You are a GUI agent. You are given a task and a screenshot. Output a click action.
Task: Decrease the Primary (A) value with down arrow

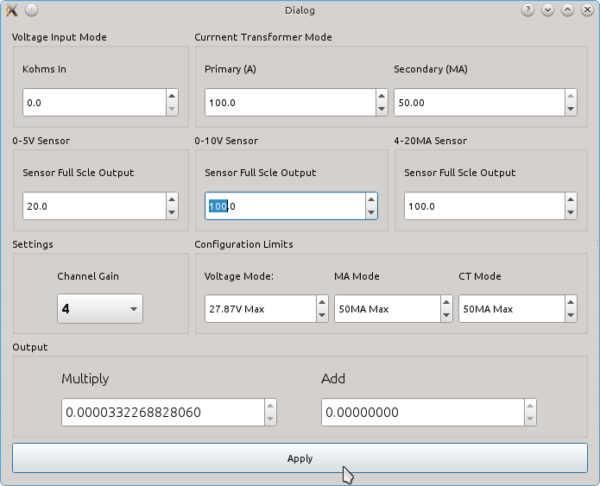pos(381,109)
